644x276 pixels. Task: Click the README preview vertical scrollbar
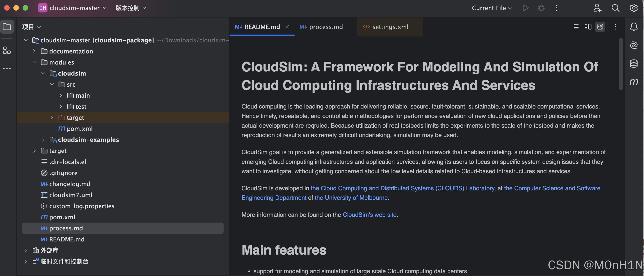click(x=621, y=64)
